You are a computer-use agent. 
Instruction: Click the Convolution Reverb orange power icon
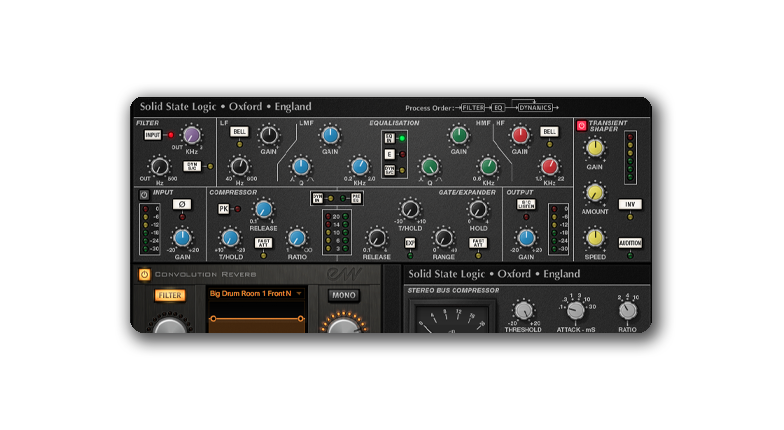tap(144, 274)
